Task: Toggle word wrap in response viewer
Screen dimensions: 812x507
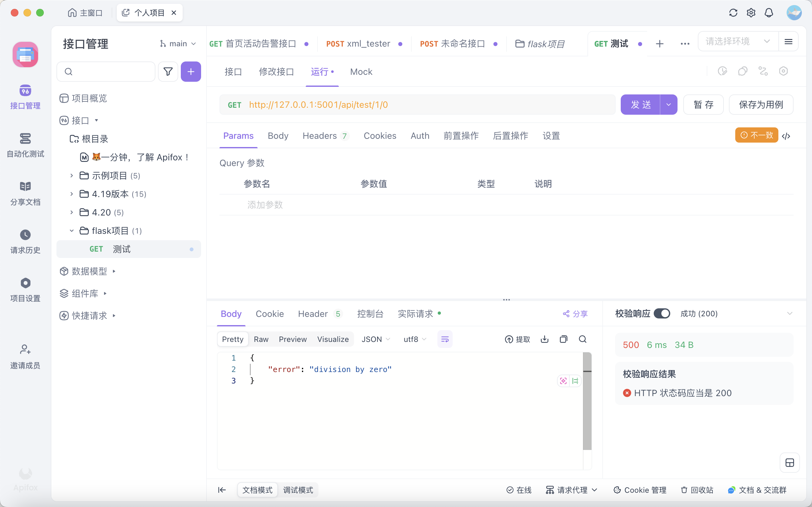Action: 445,339
